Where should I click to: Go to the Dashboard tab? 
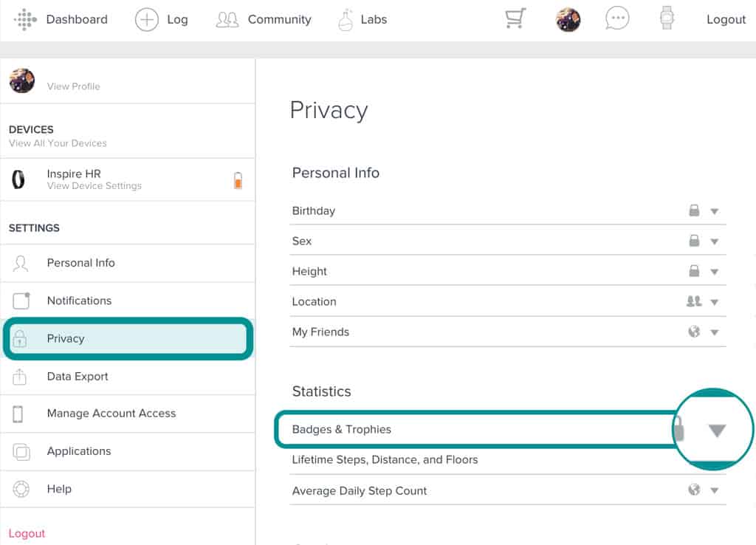click(x=76, y=20)
